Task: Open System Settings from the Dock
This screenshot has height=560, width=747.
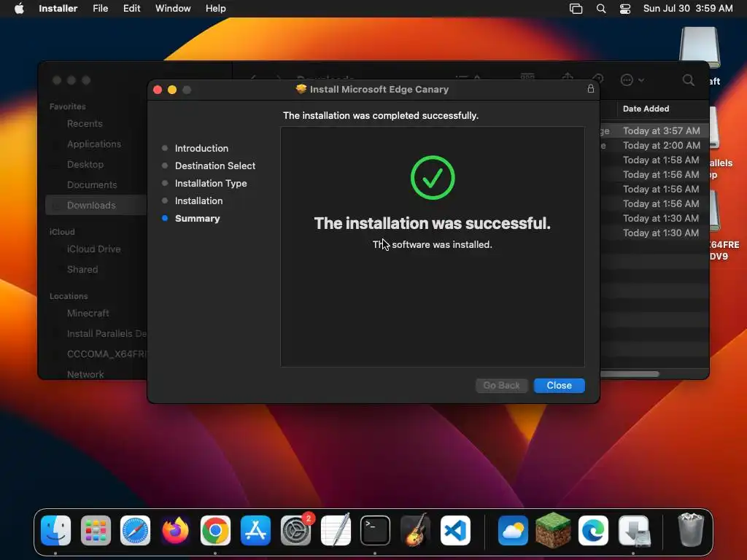Action: 296,530
